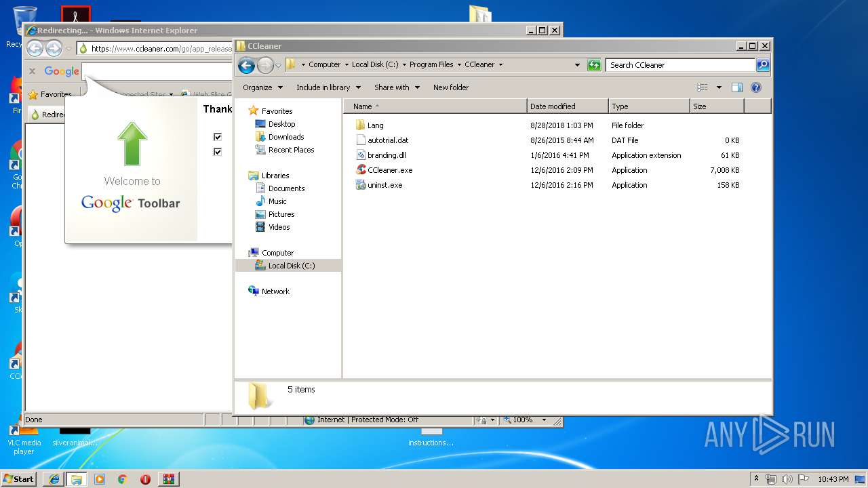Close the Google Toolbar with X icon
This screenshot has height=488, width=868.
point(32,71)
